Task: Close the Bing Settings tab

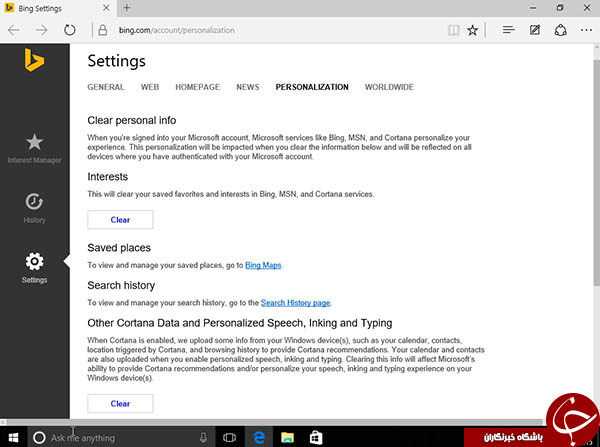Action: click(x=106, y=8)
